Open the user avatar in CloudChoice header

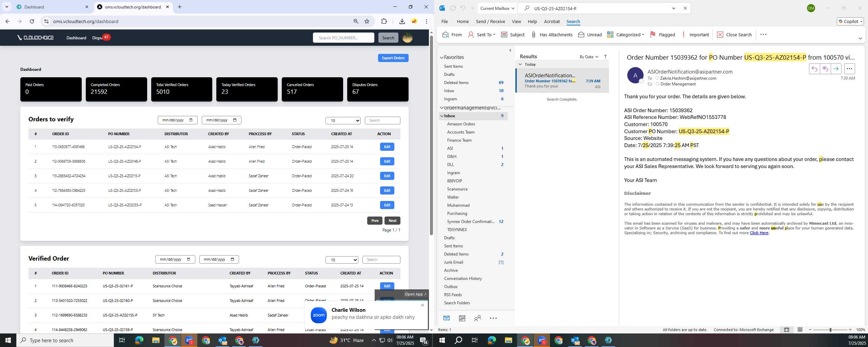[407, 38]
